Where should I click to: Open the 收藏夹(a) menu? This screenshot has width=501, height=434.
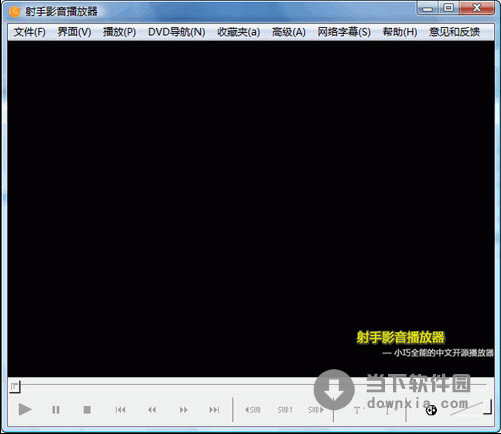pyautogui.click(x=239, y=32)
